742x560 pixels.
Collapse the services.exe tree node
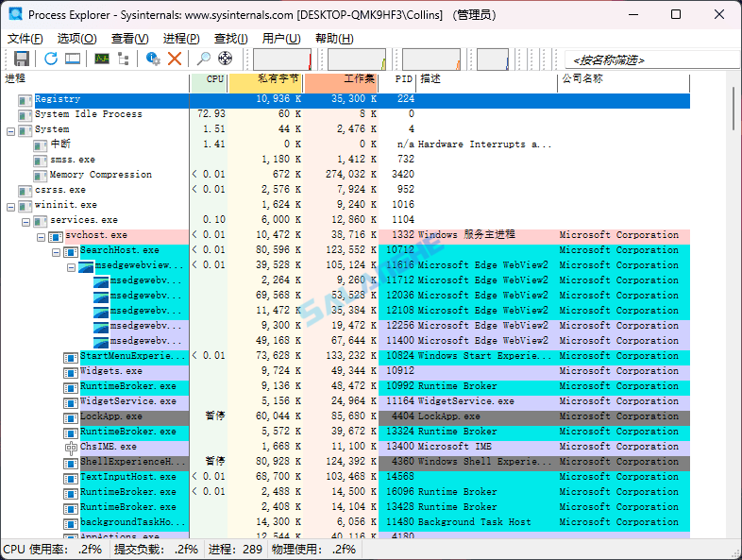pos(26,223)
